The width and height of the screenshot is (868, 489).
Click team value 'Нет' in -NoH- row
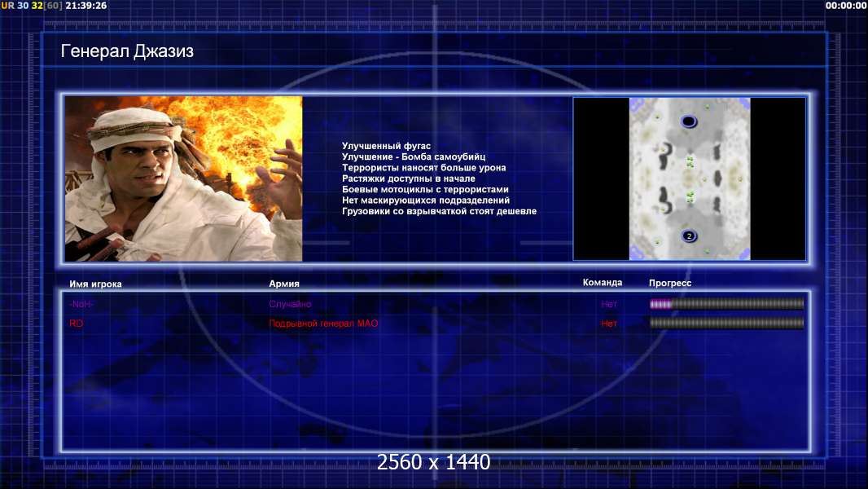[609, 304]
